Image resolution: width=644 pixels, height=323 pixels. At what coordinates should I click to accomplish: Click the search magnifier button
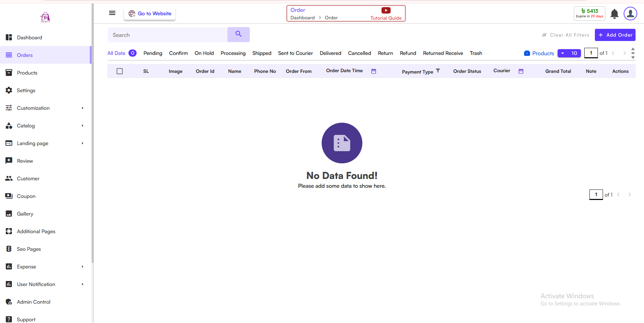pos(238,35)
